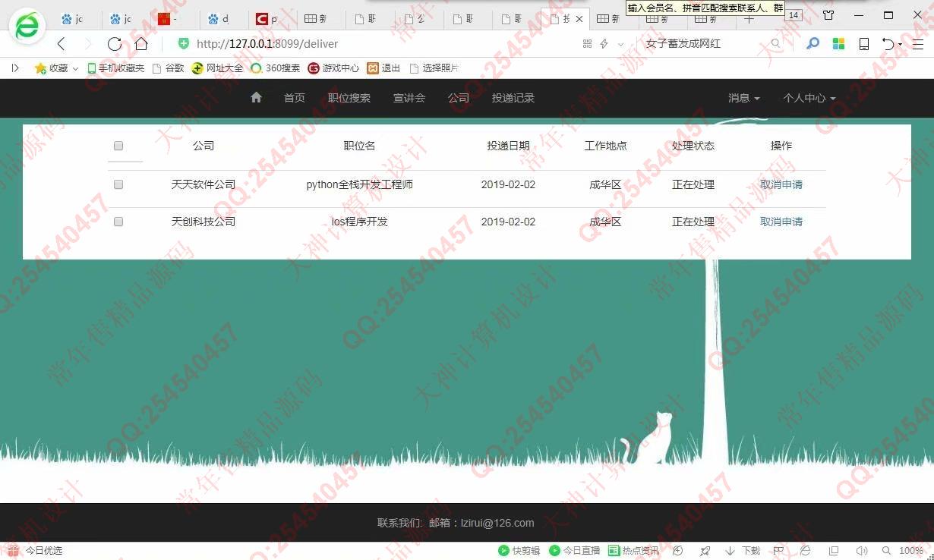Open 游戏中心 bookmark

pos(333,68)
